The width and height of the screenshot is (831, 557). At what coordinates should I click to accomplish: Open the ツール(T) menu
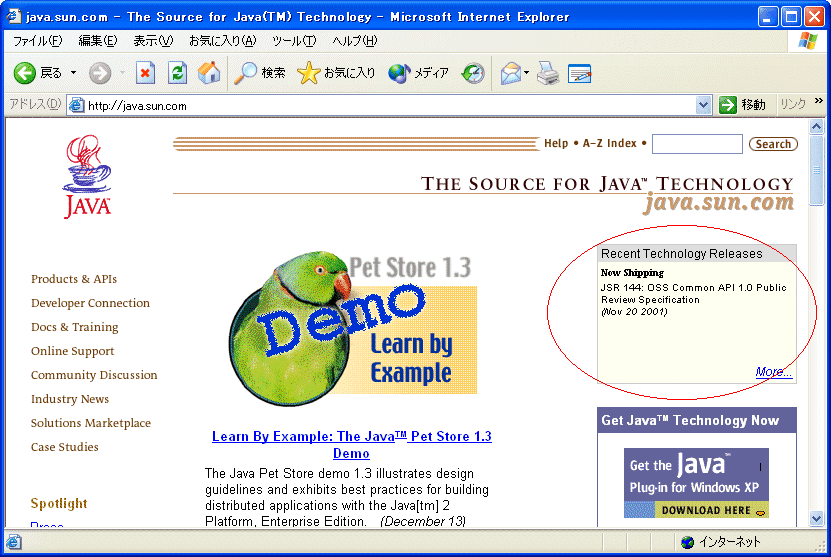coord(294,41)
